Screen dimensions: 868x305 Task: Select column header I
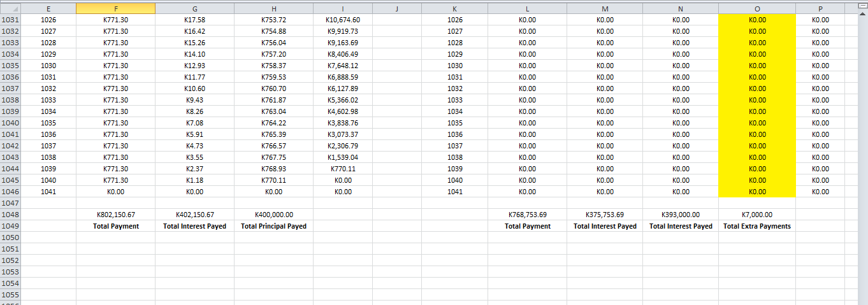pos(343,8)
